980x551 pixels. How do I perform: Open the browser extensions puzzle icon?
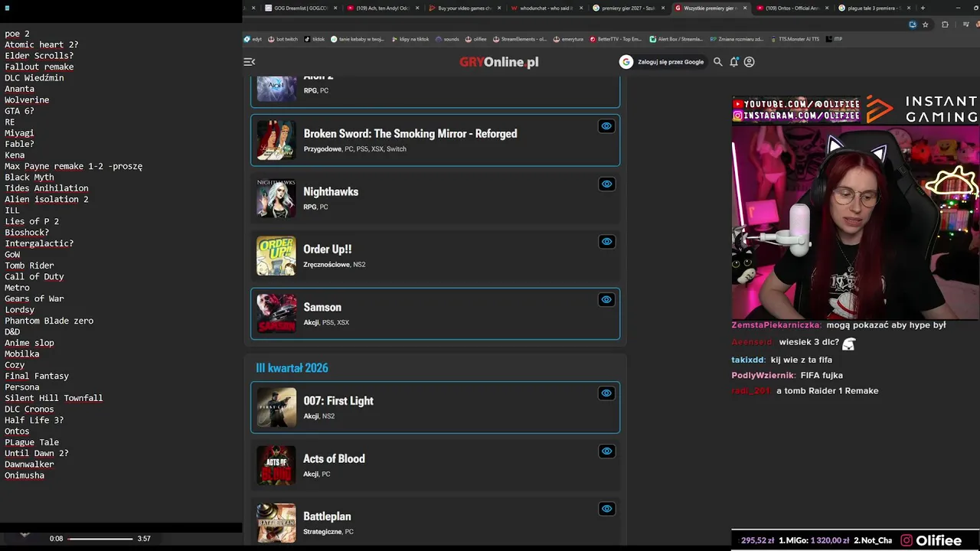(945, 24)
